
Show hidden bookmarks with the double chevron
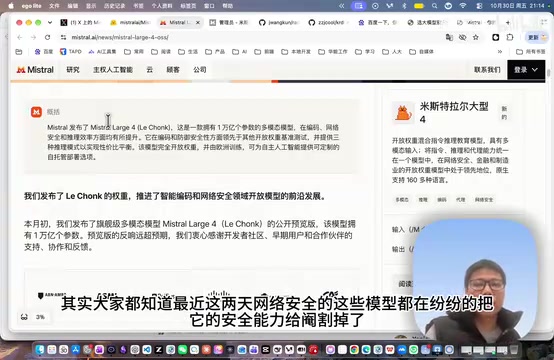(x=500, y=52)
